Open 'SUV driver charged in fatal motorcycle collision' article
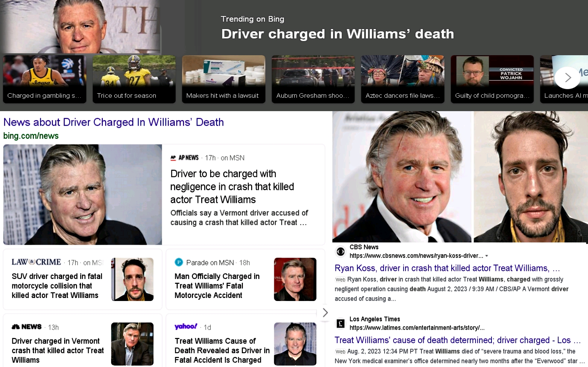This screenshot has height=367, width=588. pyautogui.click(x=57, y=286)
